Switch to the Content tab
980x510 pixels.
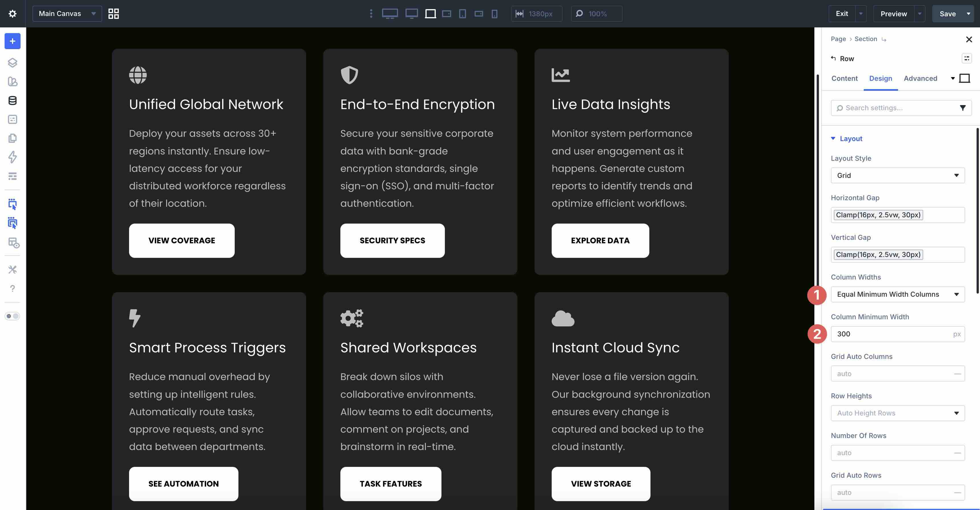point(844,78)
